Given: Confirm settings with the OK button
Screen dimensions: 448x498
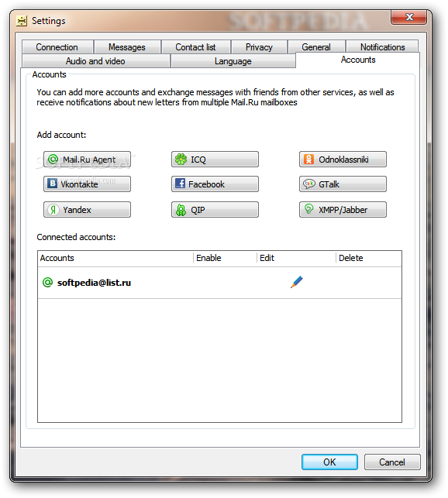Looking at the screenshot, I should (329, 462).
